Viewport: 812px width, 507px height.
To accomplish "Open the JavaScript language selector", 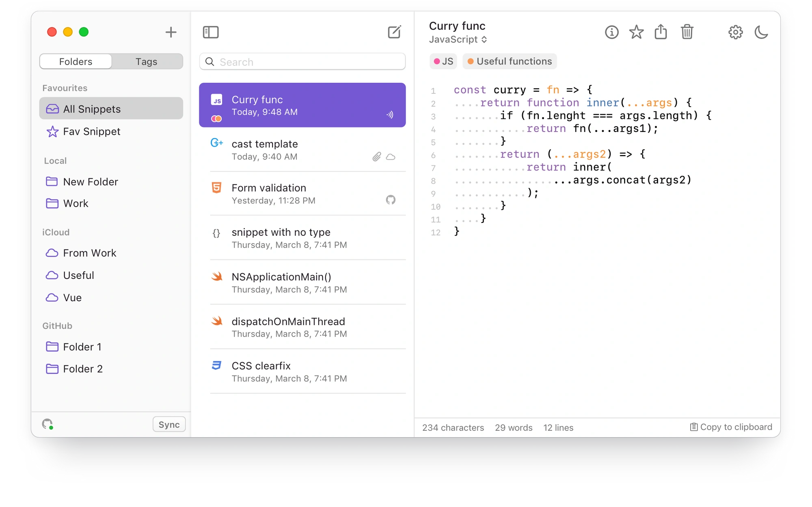I will 458,39.
